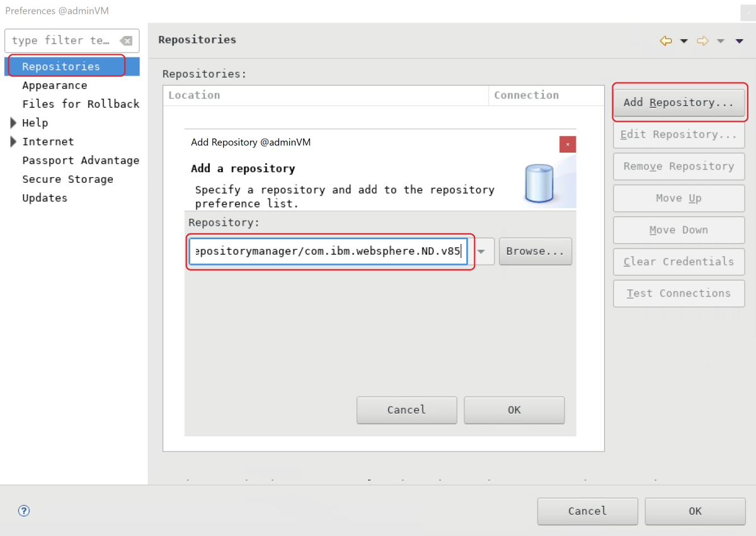This screenshot has height=536, width=756.
Task: Confirm the repository with OK
Action: (514, 410)
